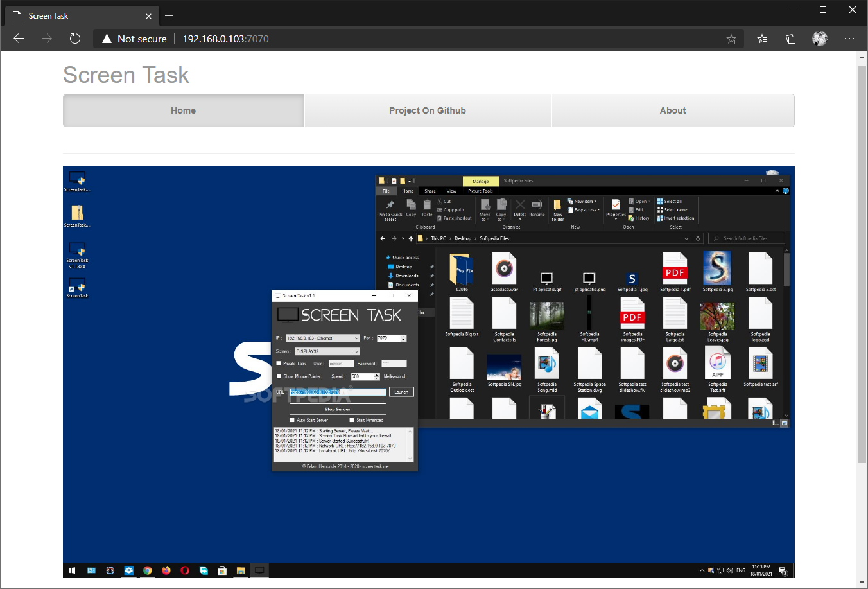Open the Easy access dropdown
Image resolution: width=868 pixels, height=589 pixels.
click(584, 210)
